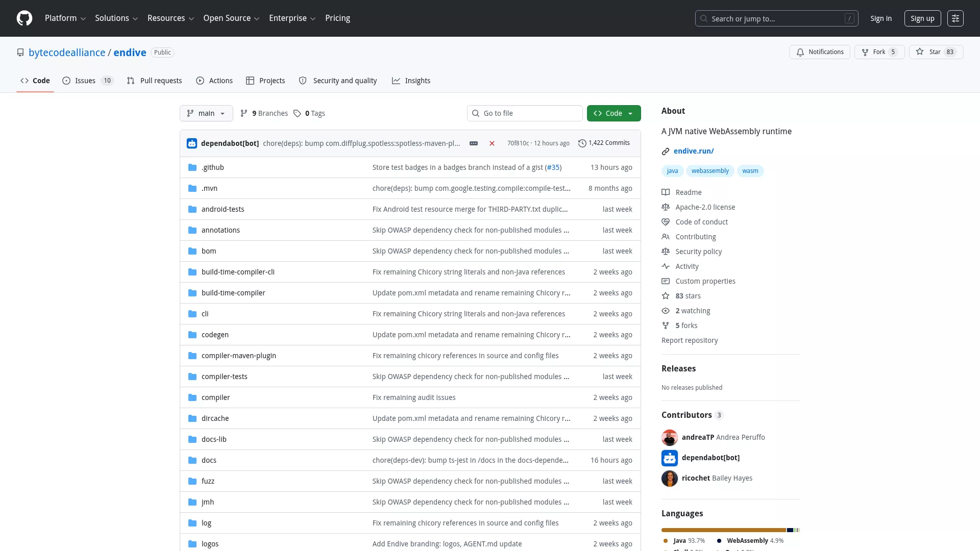980x551 pixels.
Task: Click the Notifications button
Action: (820, 52)
